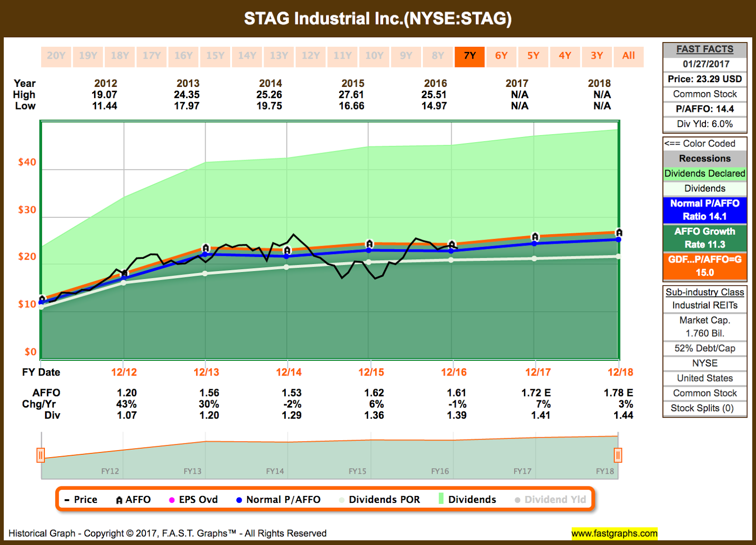Viewport: 756px width, 545px height.
Task: Hide the Normal P/AFFO legend series
Action: tap(278, 500)
